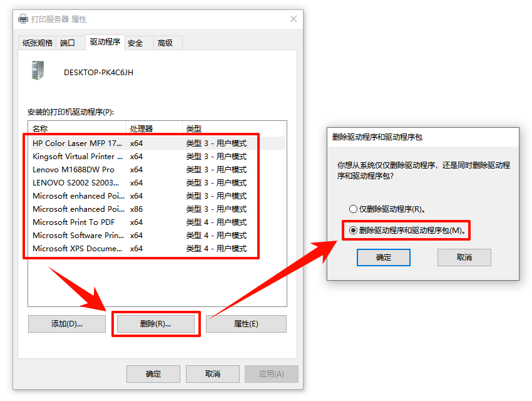Select the Lenovo M1688DW Pro driver
The height and width of the screenshot is (401, 532).
[157, 169]
